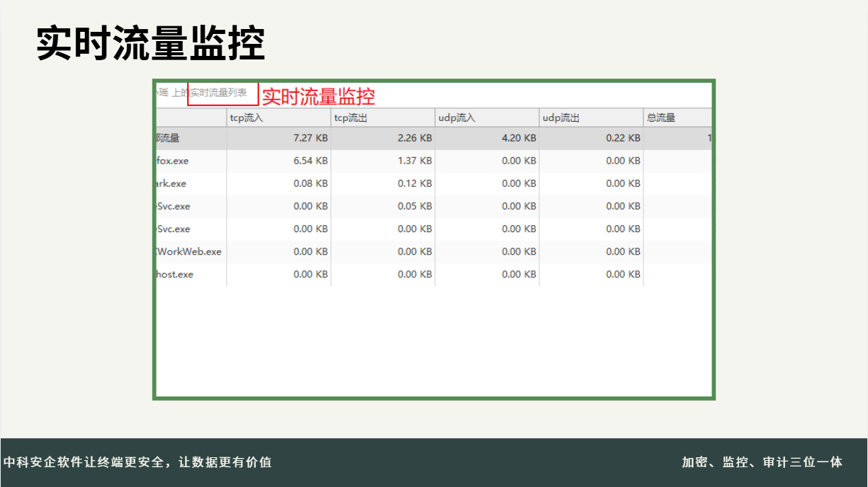Click the udp流出 column header
Screen dimensions: 868x487
pos(591,118)
